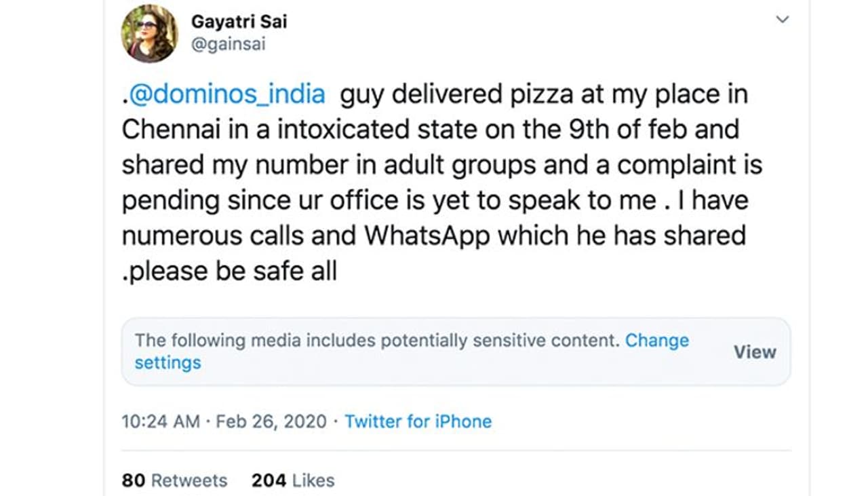
Task: View the 204 Likes list
Action: (x=292, y=480)
